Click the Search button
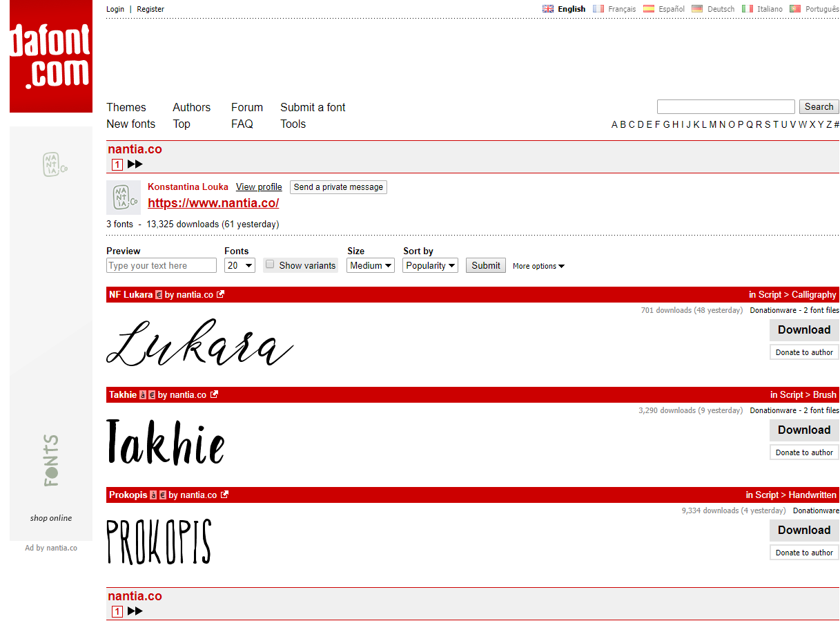 819,106
